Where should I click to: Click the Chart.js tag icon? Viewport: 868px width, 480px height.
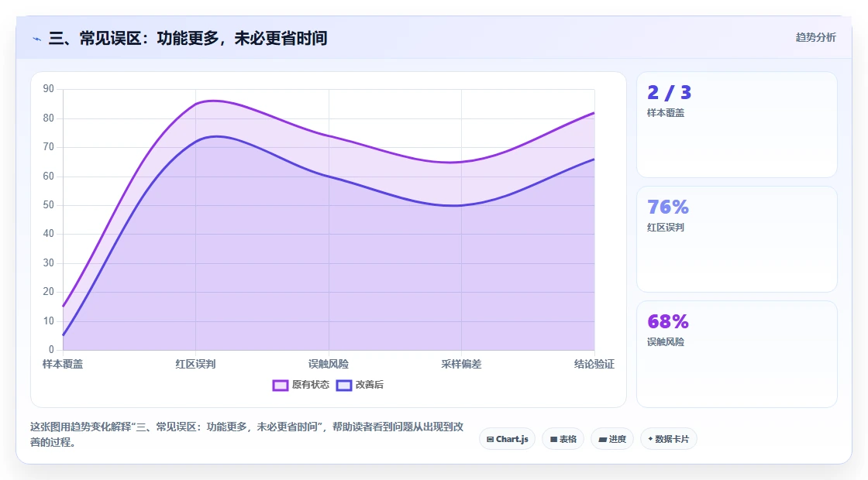pyautogui.click(x=491, y=440)
